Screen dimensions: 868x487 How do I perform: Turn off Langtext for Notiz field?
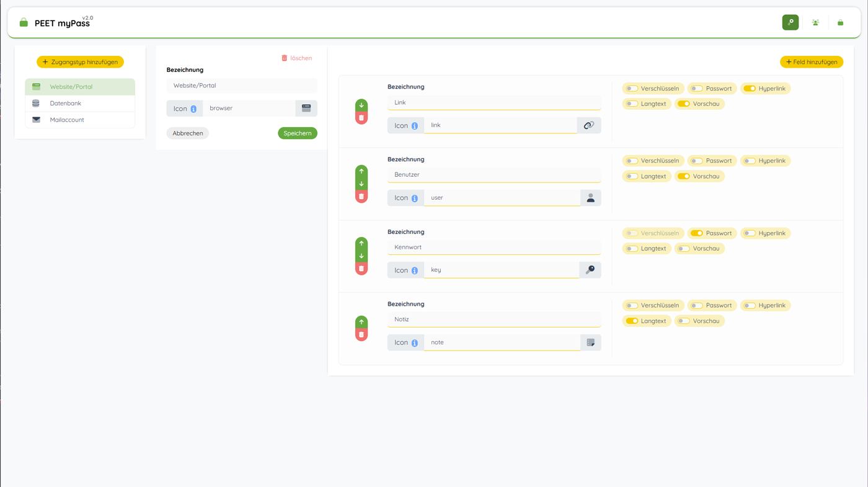pyautogui.click(x=632, y=321)
